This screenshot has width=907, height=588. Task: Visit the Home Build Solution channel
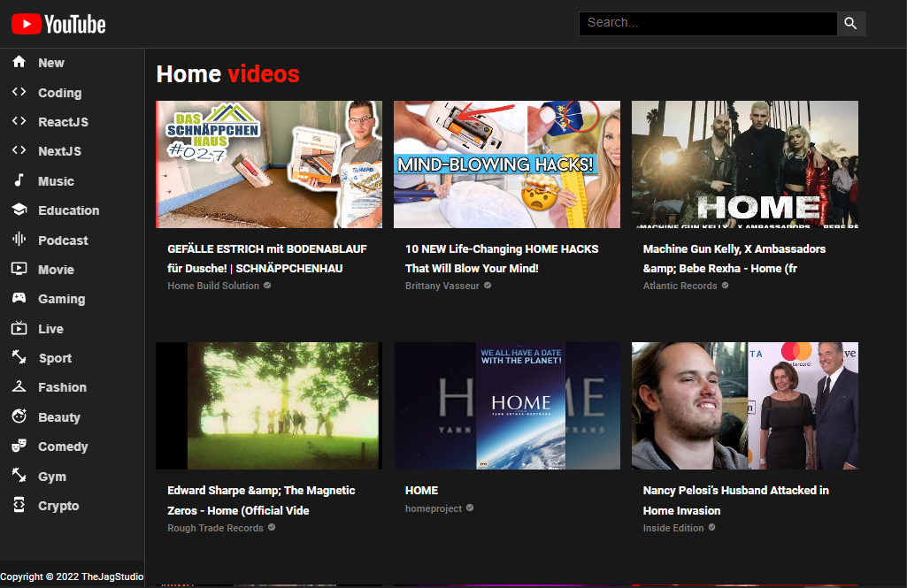point(213,286)
